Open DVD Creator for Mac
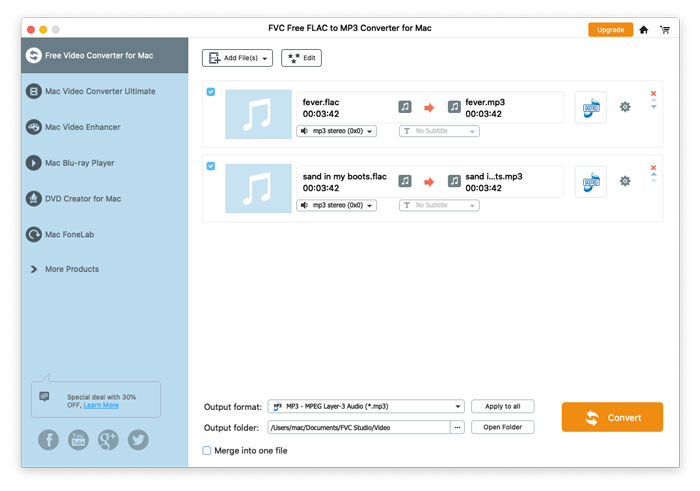 (x=104, y=198)
